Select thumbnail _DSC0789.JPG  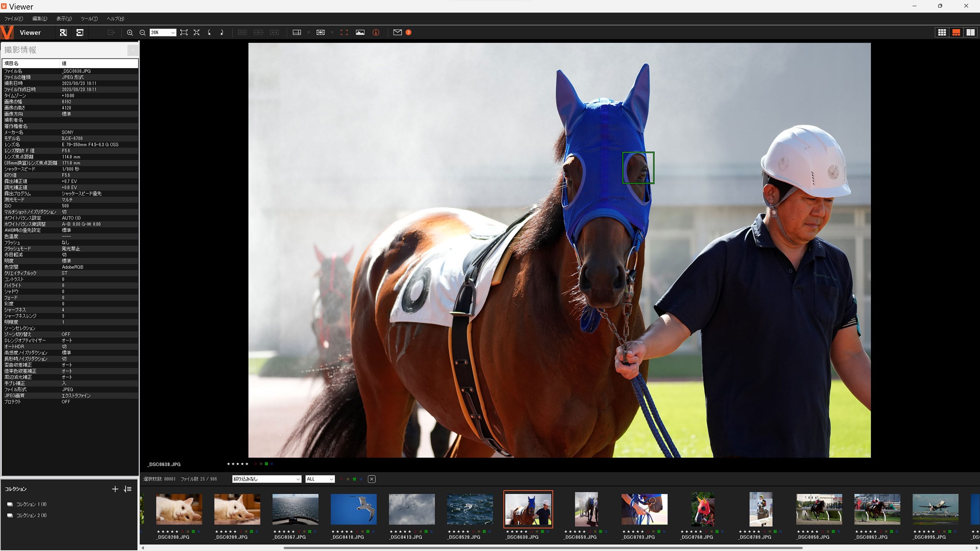761,509
